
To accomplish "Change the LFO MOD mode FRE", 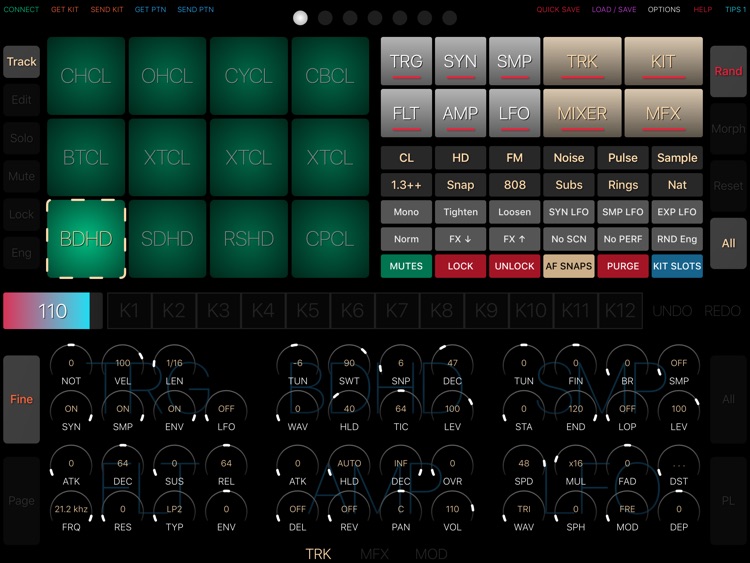I will click(627, 511).
